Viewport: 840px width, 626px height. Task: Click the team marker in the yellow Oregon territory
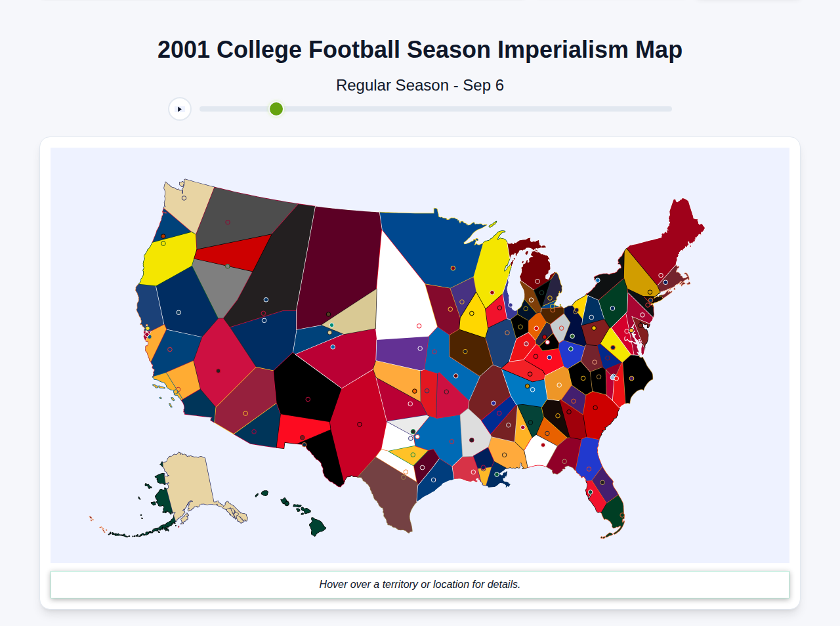coord(163,243)
